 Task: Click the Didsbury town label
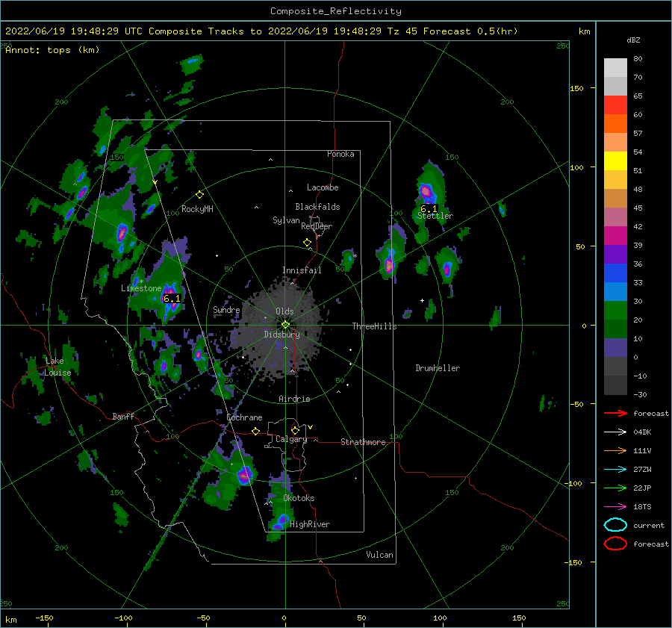pyautogui.click(x=282, y=335)
